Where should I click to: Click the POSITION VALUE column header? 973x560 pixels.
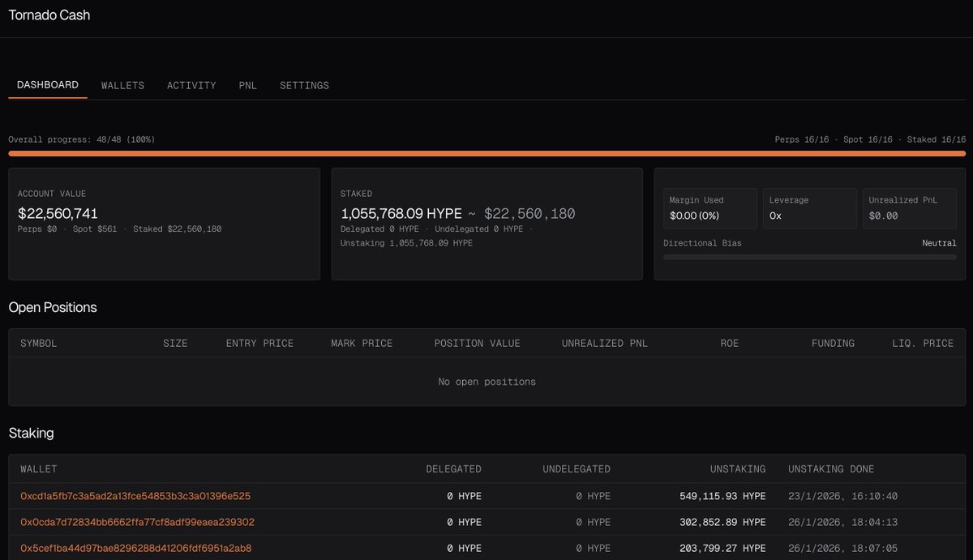coord(478,344)
